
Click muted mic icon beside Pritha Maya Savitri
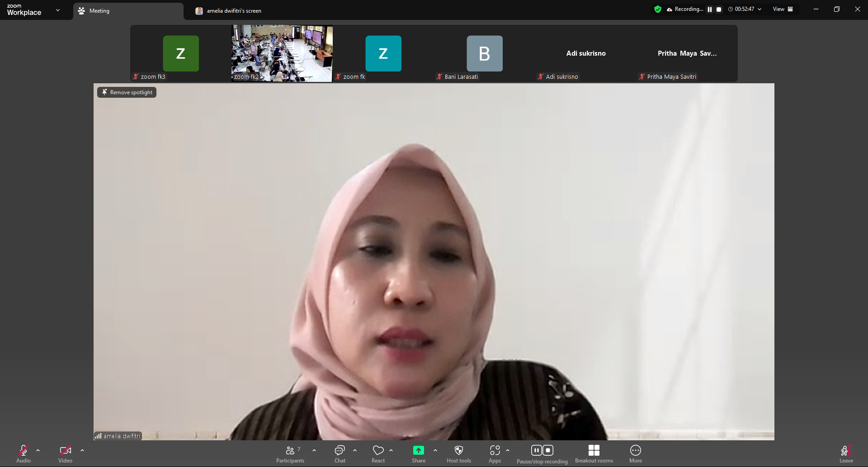point(642,77)
